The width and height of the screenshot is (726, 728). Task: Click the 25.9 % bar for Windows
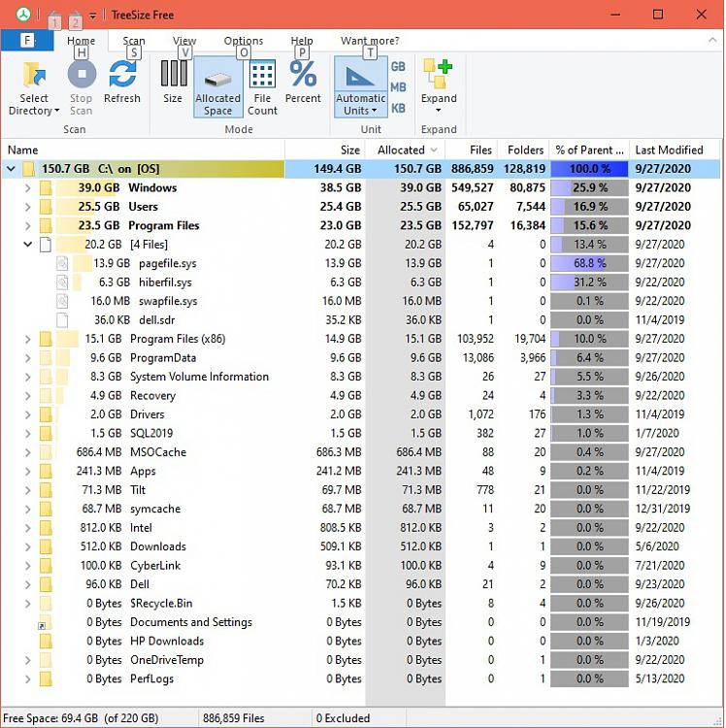589,188
